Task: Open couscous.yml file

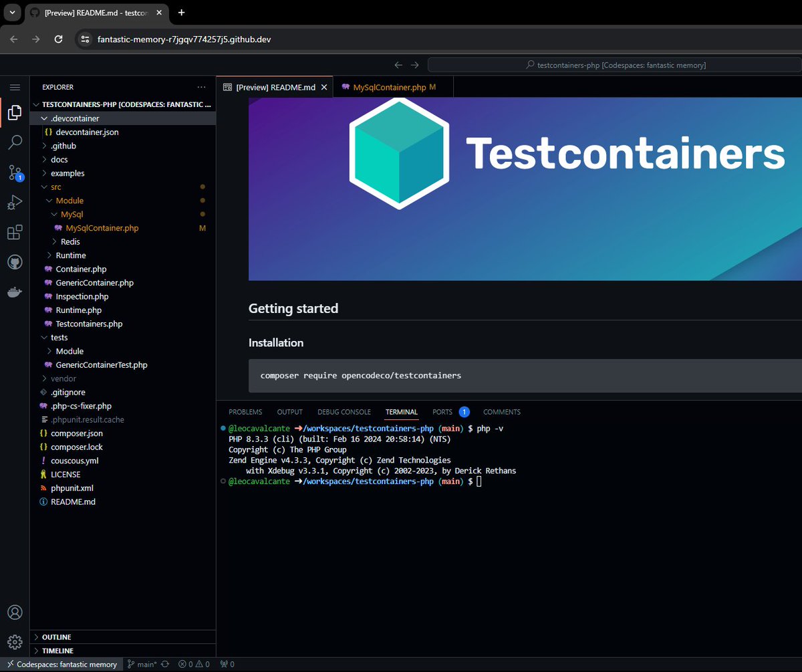Action: click(123, 461)
